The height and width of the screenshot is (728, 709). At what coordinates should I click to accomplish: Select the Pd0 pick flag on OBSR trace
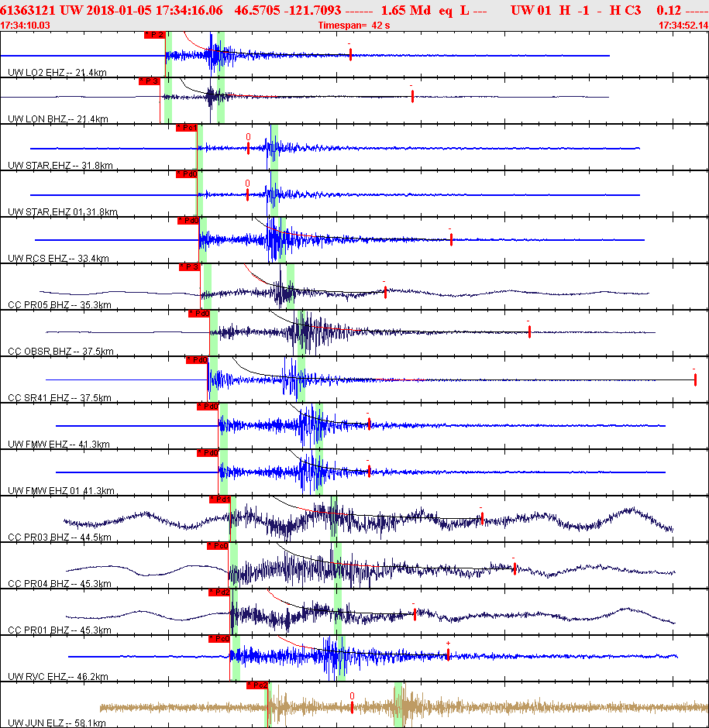pyautogui.click(x=199, y=314)
